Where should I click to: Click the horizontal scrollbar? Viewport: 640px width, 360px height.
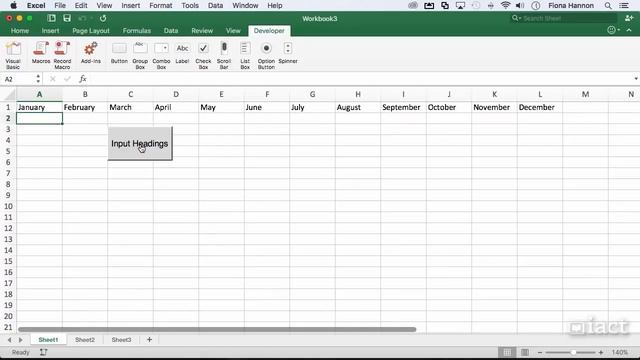[x=217, y=329]
